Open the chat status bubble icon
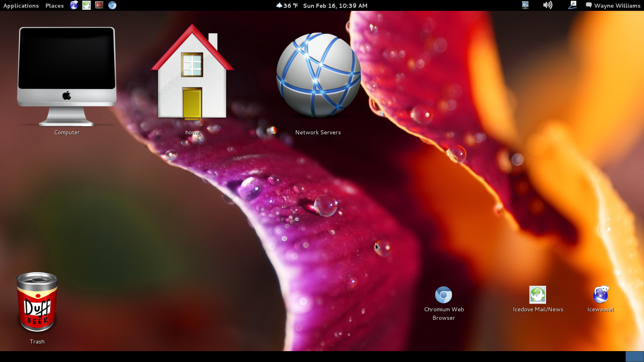This screenshot has width=644, height=362. [588, 5]
